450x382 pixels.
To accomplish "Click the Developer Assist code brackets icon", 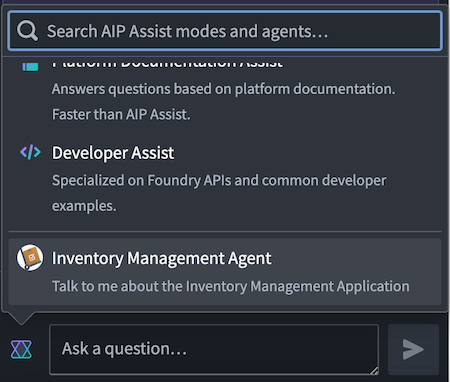I will (30, 153).
